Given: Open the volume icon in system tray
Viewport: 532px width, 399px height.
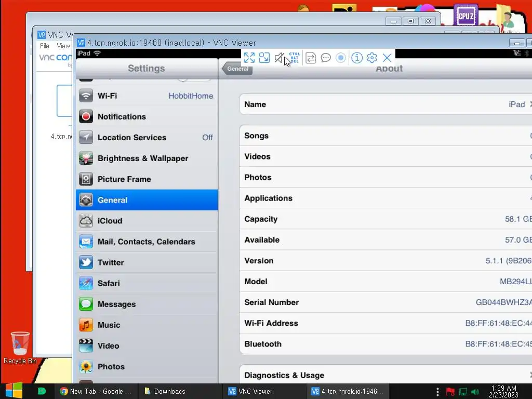Looking at the screenshot, I should 475,392.
